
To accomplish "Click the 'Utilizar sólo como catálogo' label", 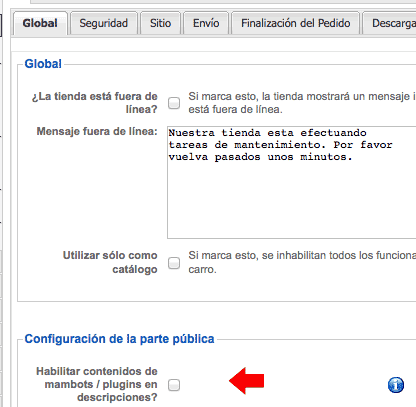I will (110, 262).
